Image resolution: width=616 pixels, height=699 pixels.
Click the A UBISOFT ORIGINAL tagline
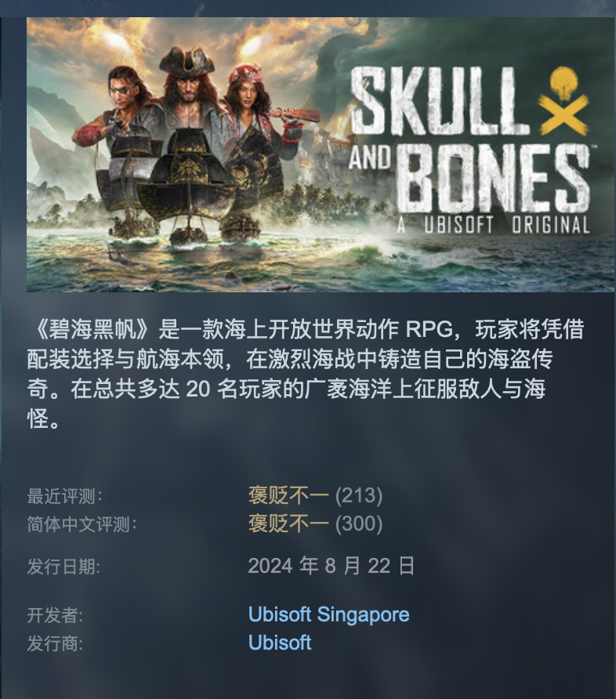(x=494, y=224)
